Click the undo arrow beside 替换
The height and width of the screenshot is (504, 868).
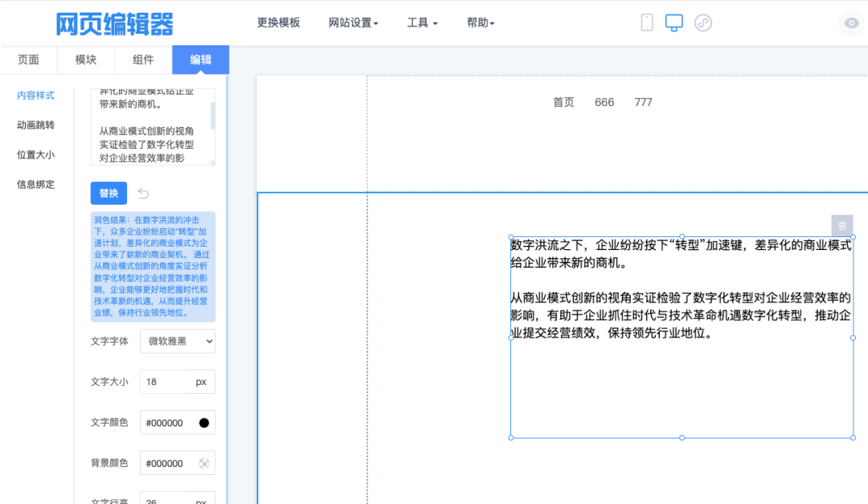[143, 193]
